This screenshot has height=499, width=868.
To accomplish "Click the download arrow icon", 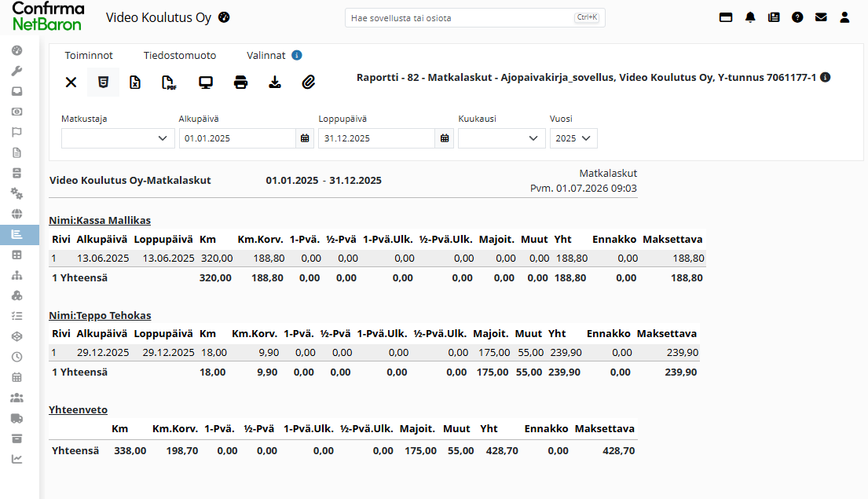I will (x=275, y=83).
